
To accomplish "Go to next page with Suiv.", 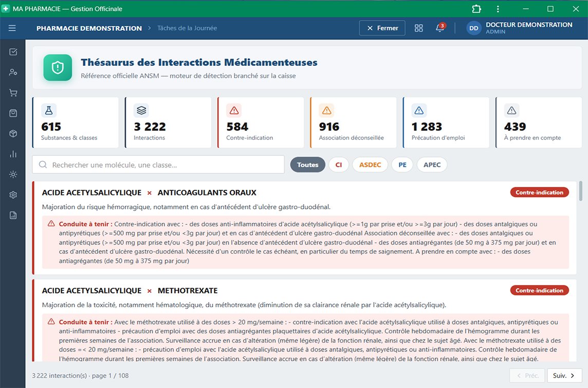I will [564, 376].
